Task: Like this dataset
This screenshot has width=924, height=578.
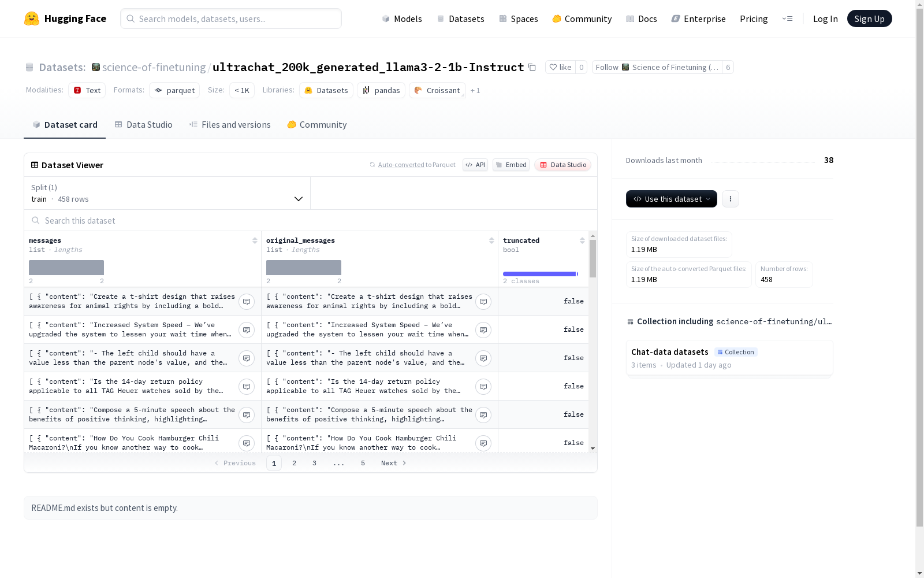Action: pyautogui.click(x=560, y=67)
